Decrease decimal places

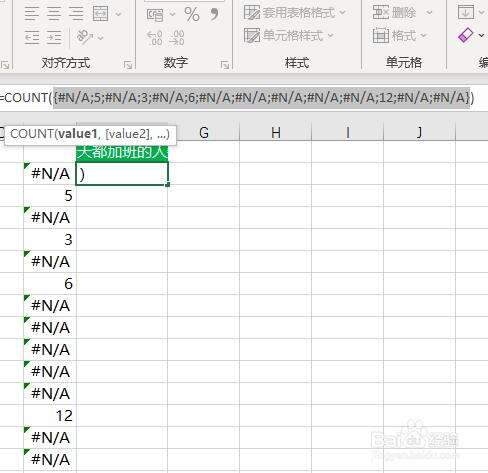(x=177, y=38)
